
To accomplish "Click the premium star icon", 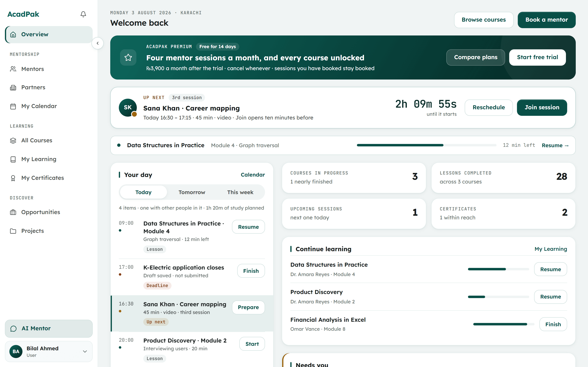I will click(x=128, y=57).
